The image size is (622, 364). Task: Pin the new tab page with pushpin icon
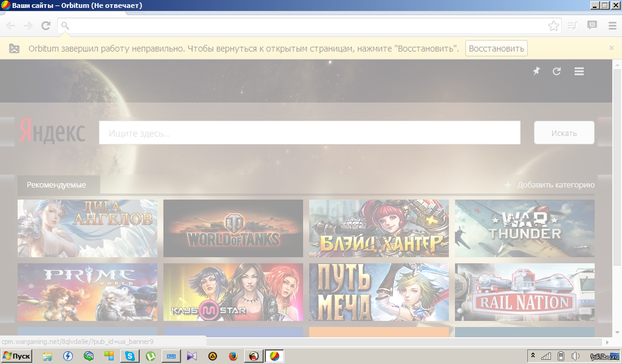point(536,72)
